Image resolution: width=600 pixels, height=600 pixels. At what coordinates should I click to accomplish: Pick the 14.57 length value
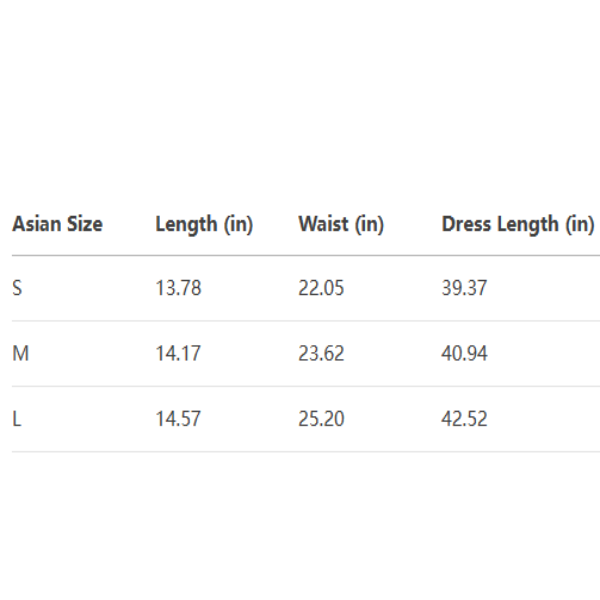pos(178,418)
